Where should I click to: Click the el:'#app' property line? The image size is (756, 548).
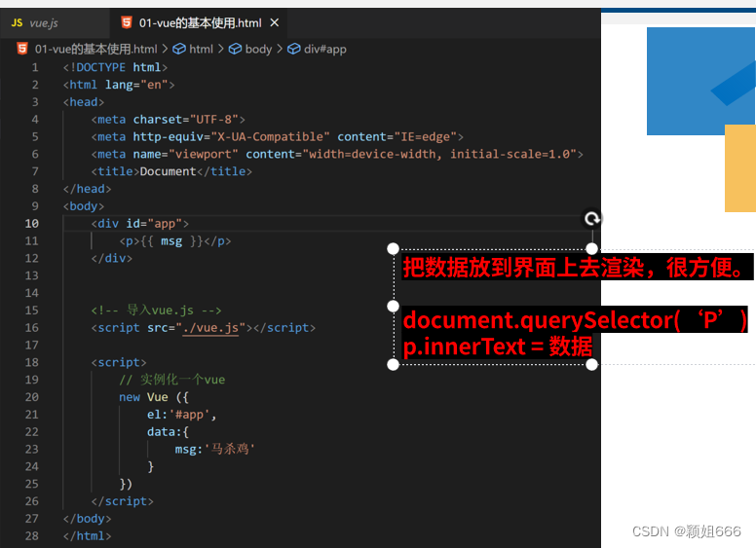[x=182, y=415]
